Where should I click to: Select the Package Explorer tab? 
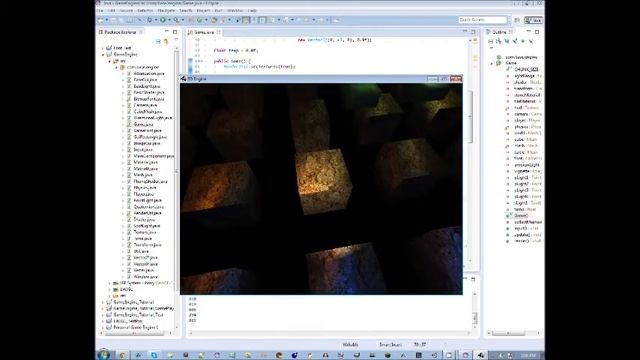coord(120,32)
